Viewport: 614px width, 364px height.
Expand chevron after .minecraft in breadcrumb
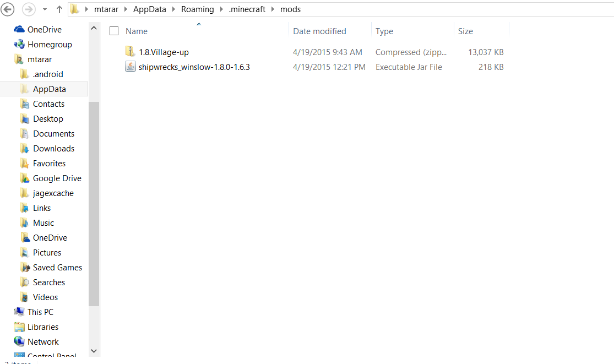[x=273, y=9]
